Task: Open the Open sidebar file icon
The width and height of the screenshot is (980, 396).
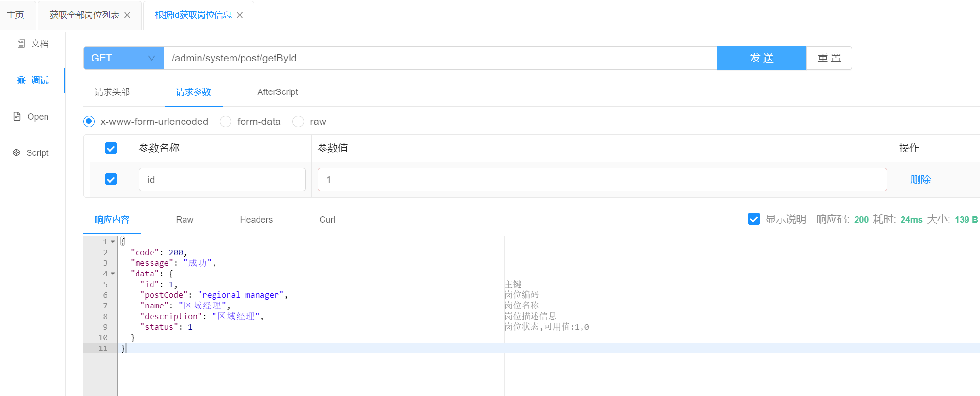Action: click(17, 116)
